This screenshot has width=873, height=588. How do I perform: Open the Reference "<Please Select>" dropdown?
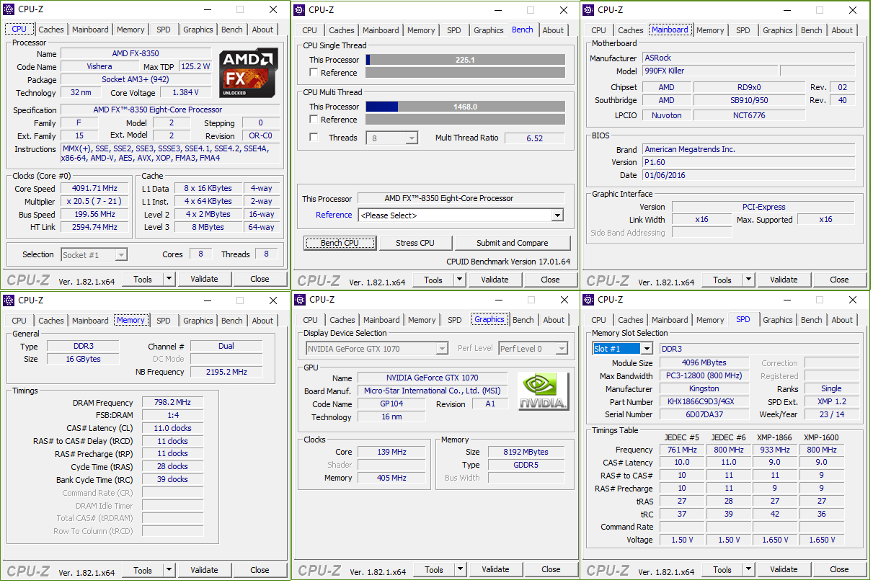click(x=557, y=215)
